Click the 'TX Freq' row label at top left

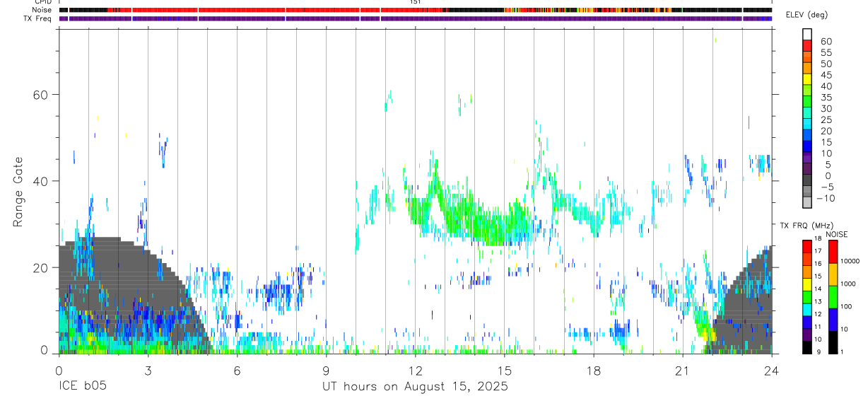coord(38,18)
